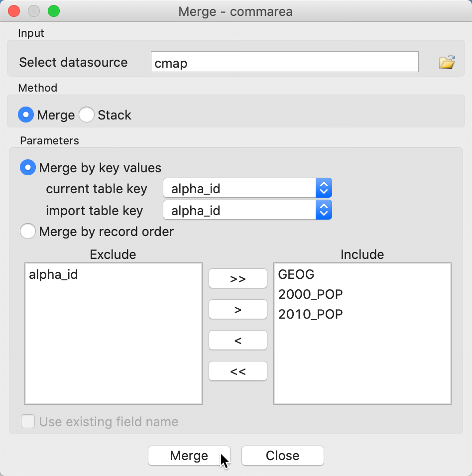Select the Stack method radio button
This screenshot has height=476, width=472.
(87, 115)
